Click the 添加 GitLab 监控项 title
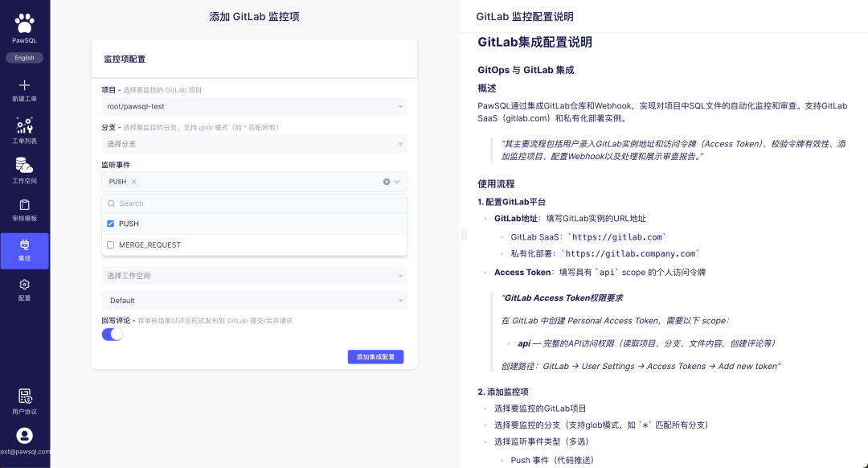 click(254, 17)
